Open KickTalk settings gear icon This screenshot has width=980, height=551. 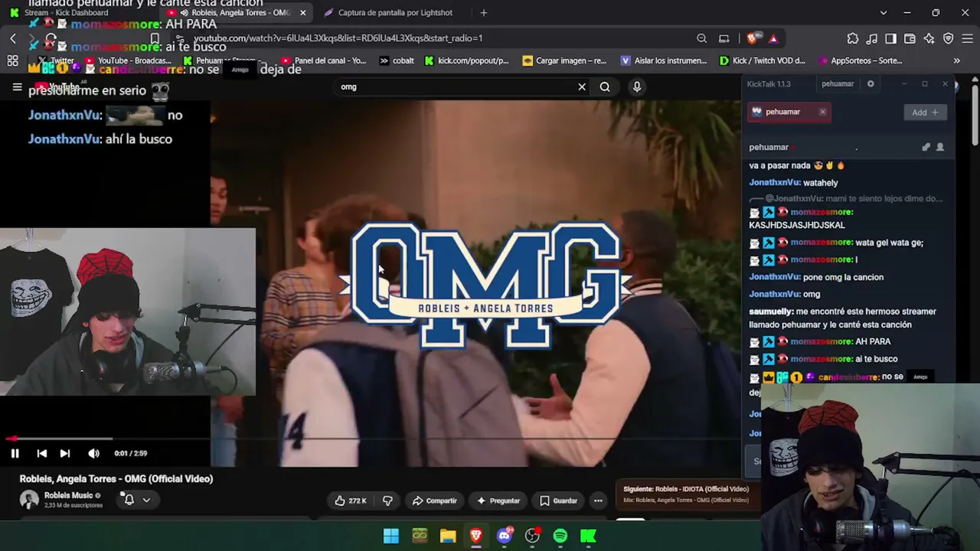pos(871,84)
